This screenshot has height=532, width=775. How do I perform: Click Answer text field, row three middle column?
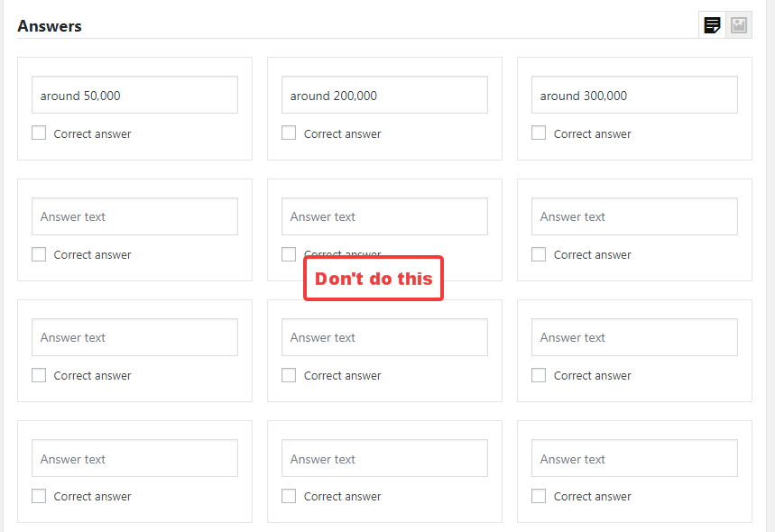pyautogui.click(x=384, y=337)
